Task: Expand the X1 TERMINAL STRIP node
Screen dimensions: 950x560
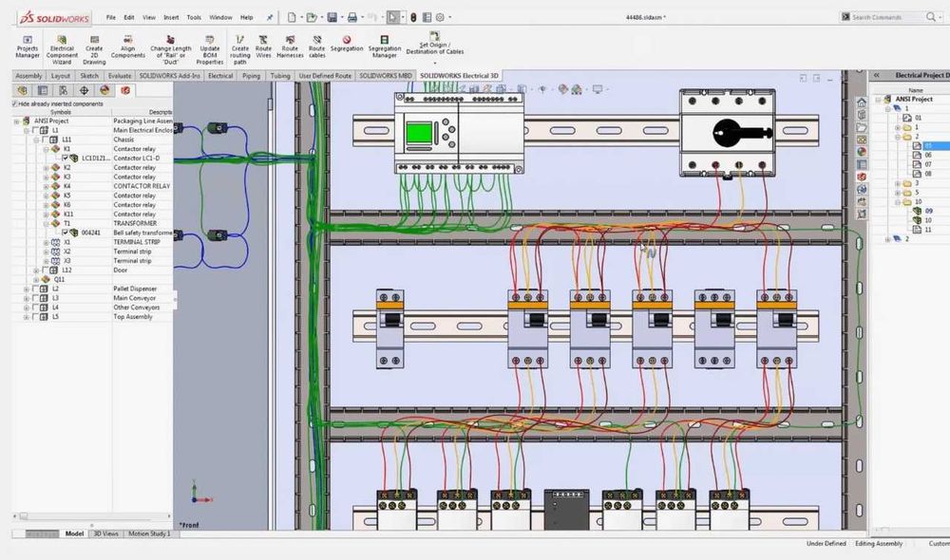Action: point(46,242)
